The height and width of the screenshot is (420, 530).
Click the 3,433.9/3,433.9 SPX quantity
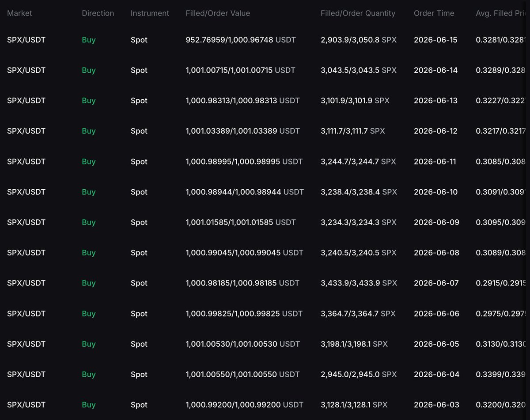click(359, 283)
